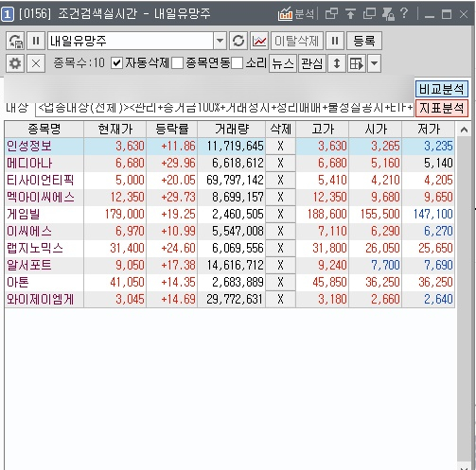Select the 티사이언티픽 stock name
This screenshot has width=476, height=470.
[x=40, y=180]
